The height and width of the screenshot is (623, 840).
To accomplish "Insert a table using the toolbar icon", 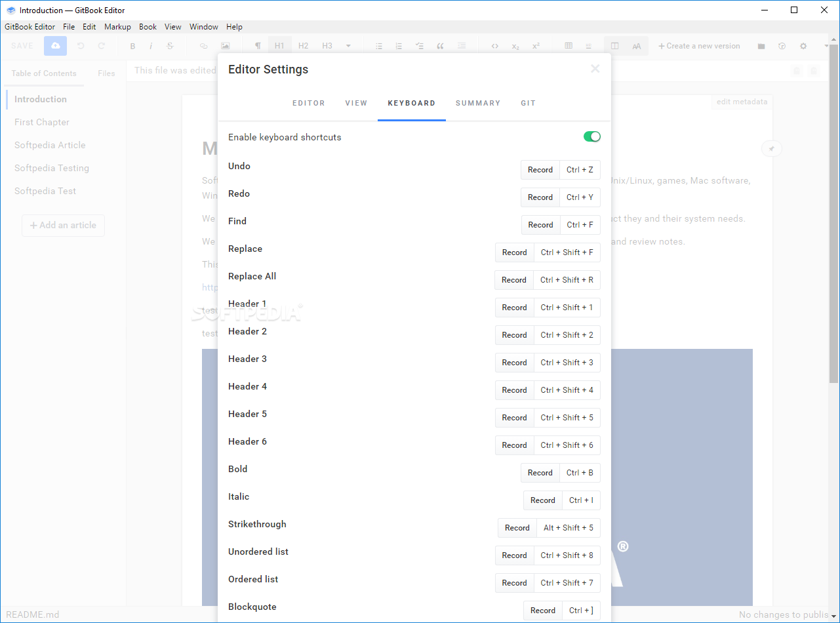I will (x=569, y=46).
